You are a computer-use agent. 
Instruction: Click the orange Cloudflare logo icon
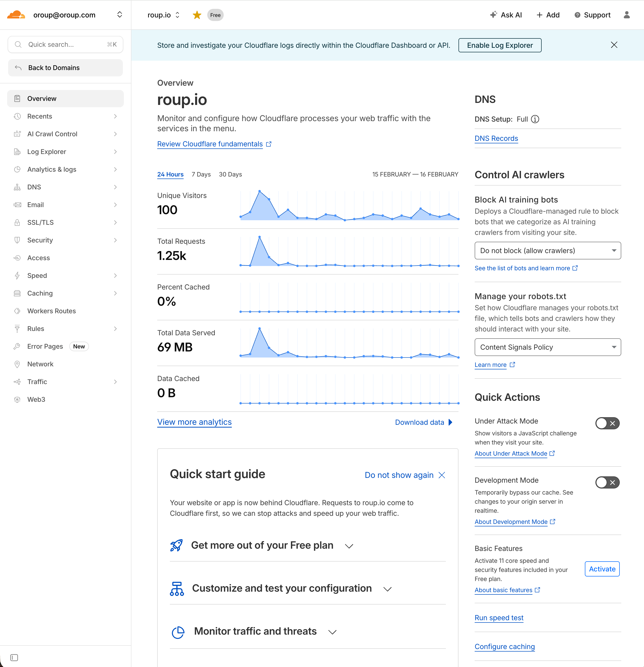[x=16, y=15]
